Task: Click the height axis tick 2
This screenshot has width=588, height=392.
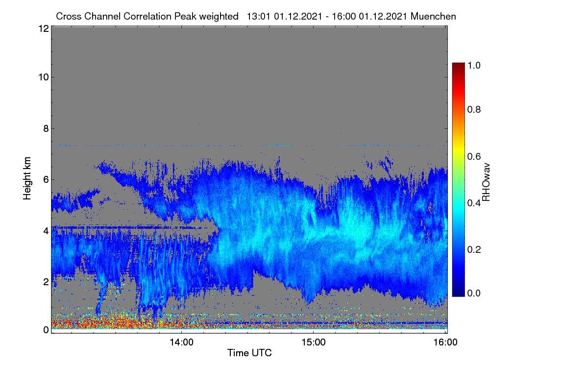Action: (46, 281)
